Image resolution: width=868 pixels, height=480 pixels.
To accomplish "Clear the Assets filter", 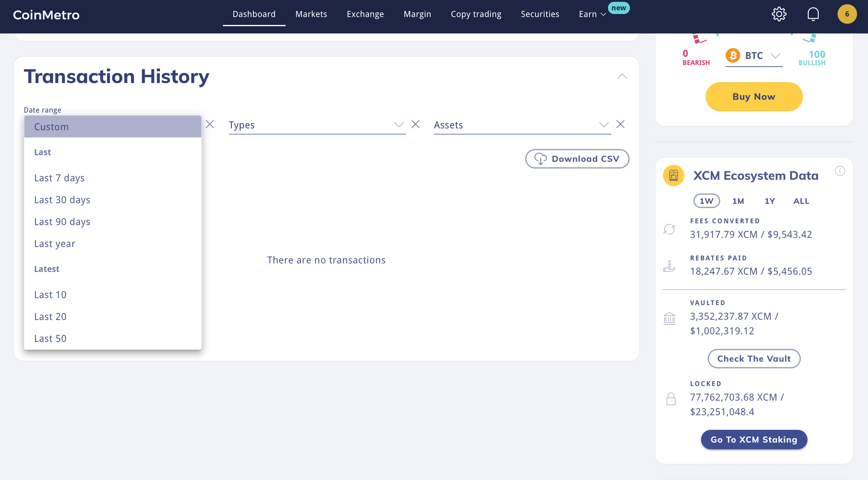I will (x=620, y=124).
